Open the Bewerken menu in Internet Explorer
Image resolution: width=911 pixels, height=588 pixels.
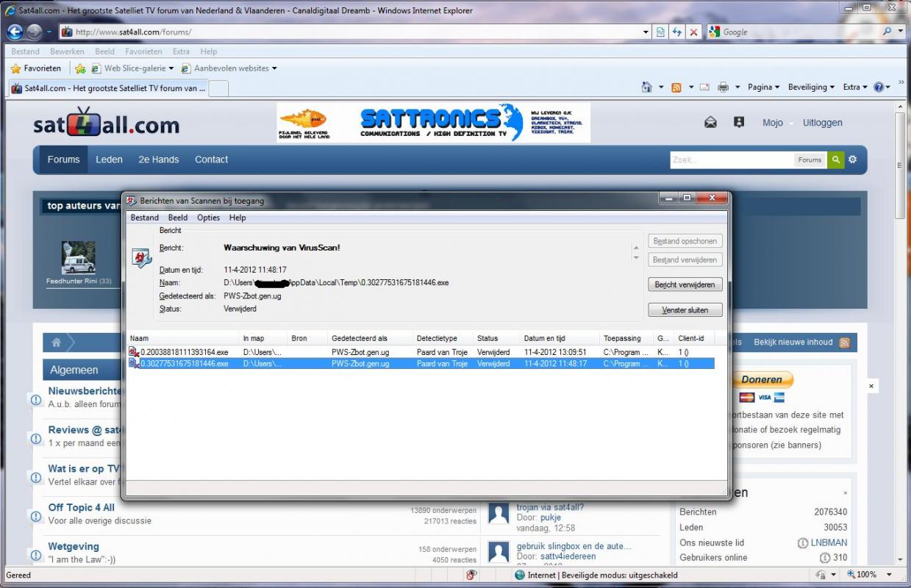click(x=67, y=51)
